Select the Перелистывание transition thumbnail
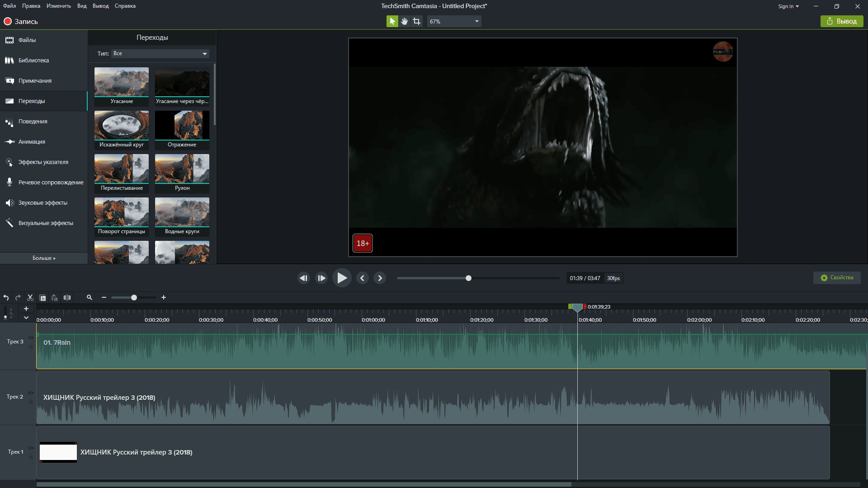 pyautogui.click(x=122, y=173)
